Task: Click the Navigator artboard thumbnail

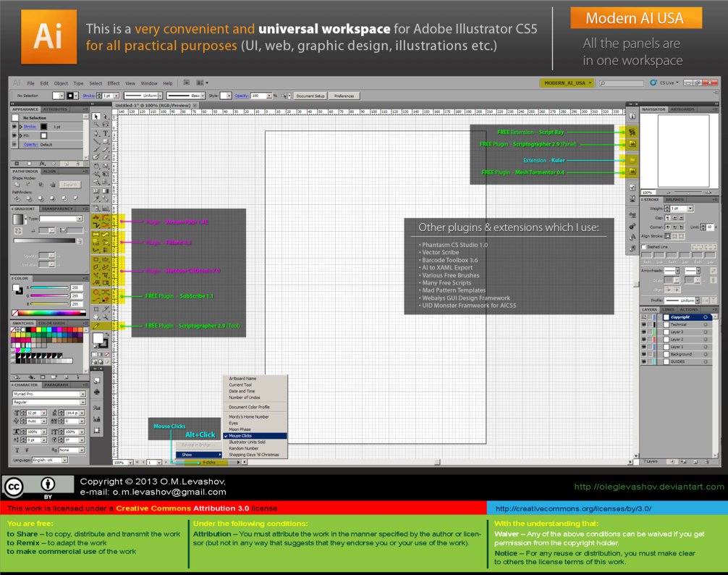Action: point(683,151)
